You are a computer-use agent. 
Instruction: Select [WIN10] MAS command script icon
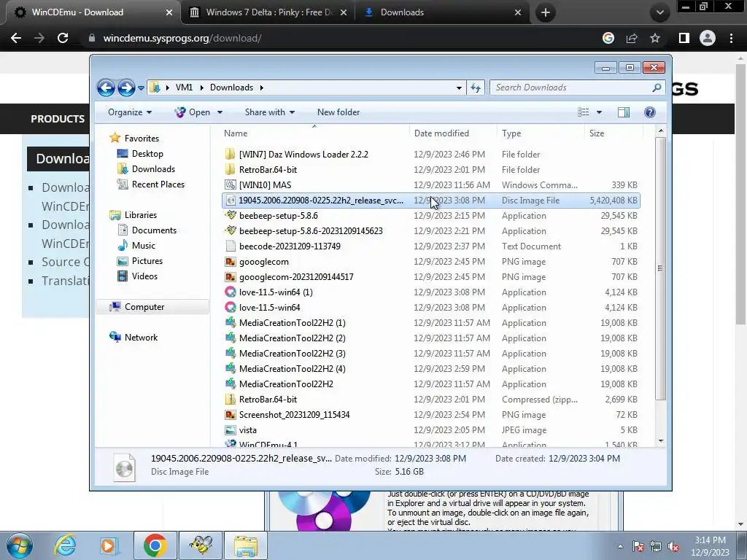tap(231, 184)
